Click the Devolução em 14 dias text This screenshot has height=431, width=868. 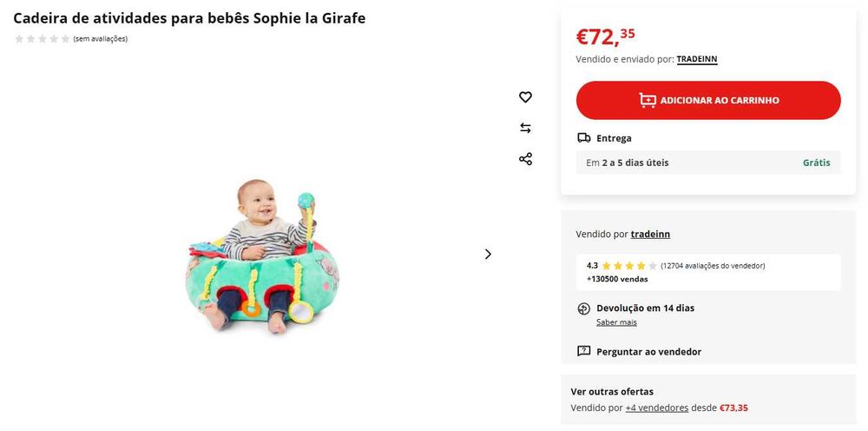pyautogui.click(x=645, y=308)
